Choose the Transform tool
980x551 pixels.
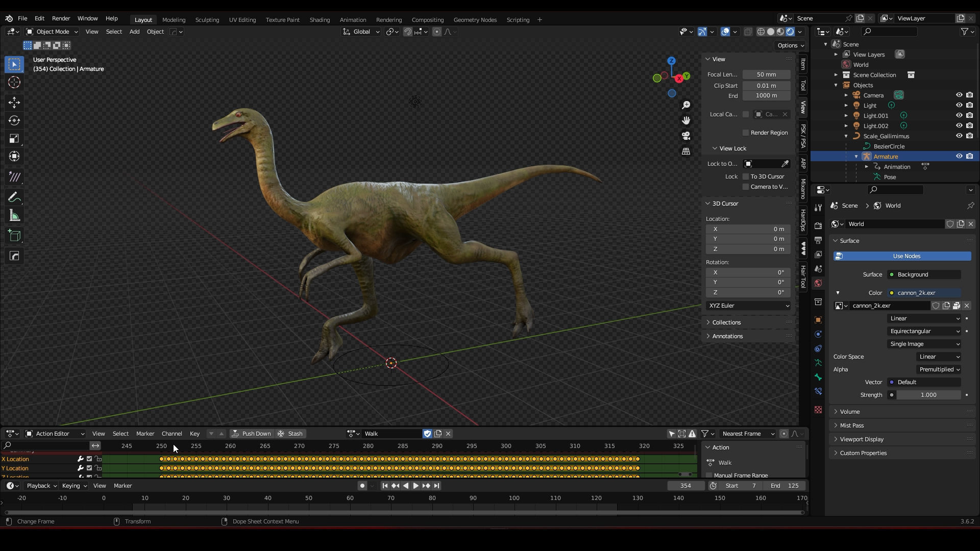(x=14, y=157)
